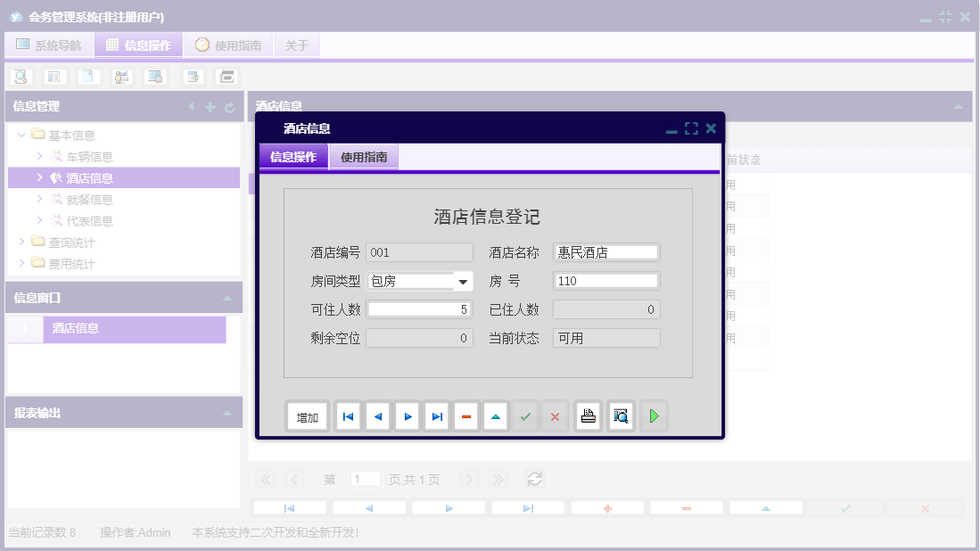The height and width of the screenshot is (551, 980).
Task: Click the refresh icon below the grid
Action: 534,479
